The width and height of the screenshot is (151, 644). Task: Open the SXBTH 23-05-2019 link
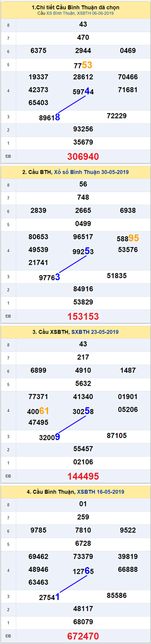point(95,332)
